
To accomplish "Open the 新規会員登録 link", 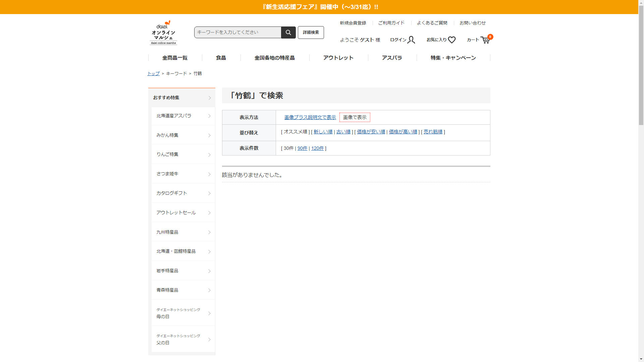I will (x=353, y=23).
